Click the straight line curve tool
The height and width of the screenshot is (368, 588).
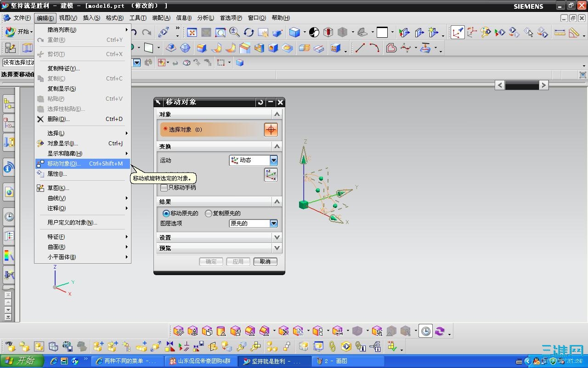[360, 48]
